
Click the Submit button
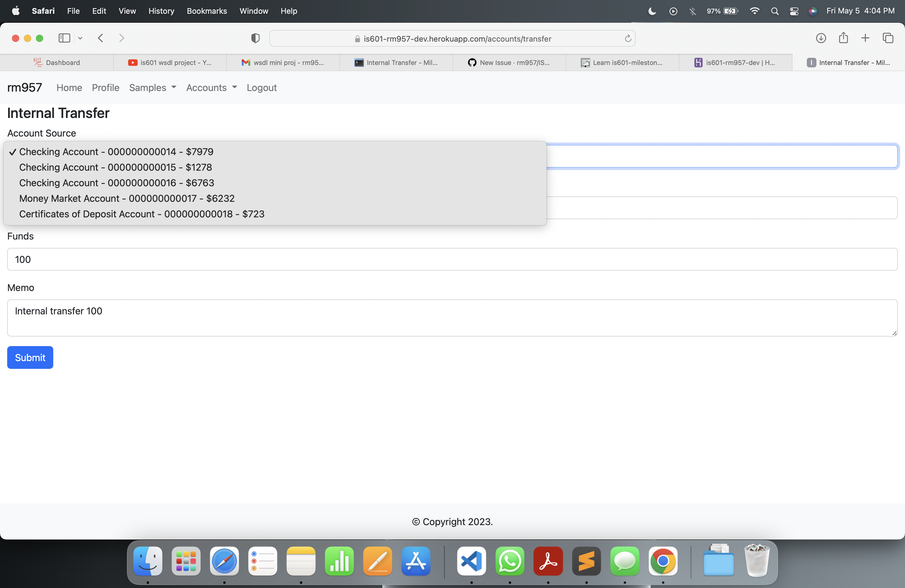30,357
